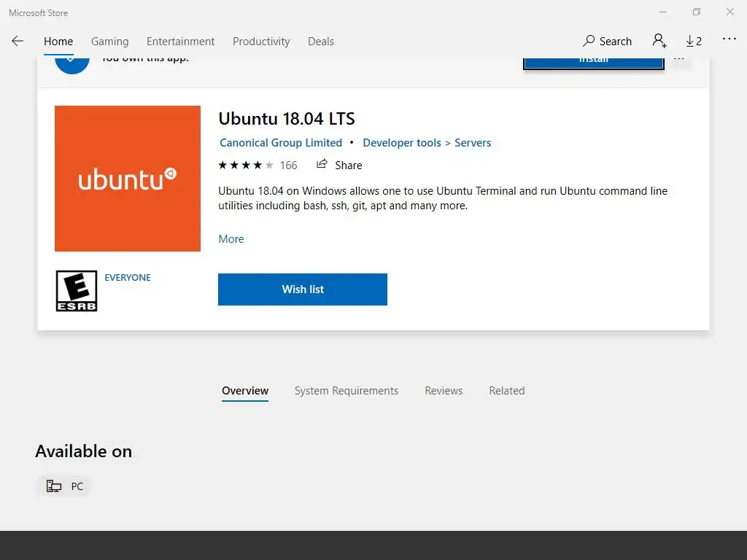
Task: Expand description with More link
Action: pos(231,239)
